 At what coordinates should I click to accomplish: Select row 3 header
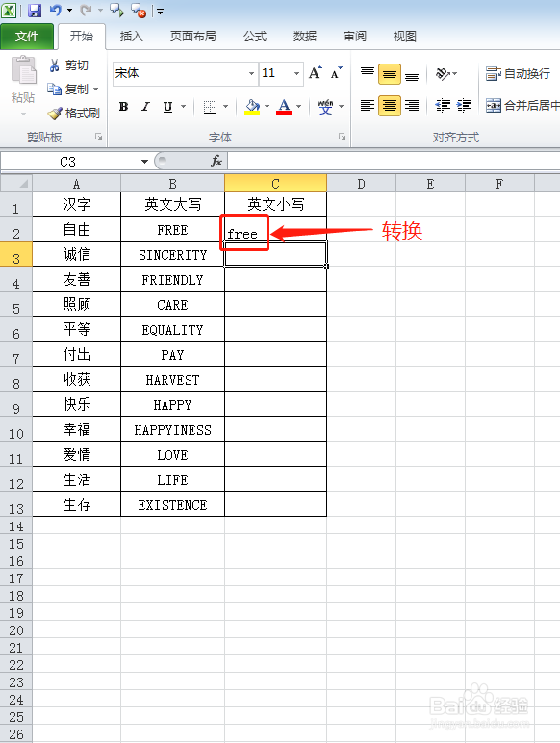[16, 254]
